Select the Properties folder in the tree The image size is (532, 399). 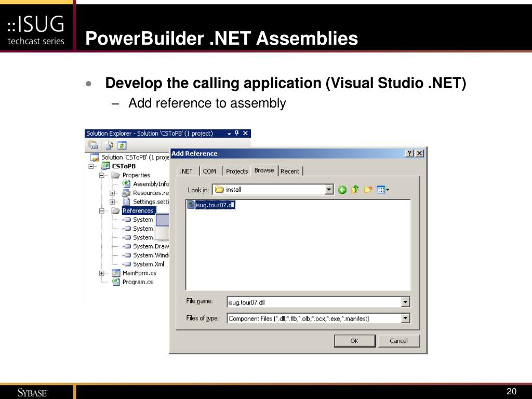pos(131,175)
